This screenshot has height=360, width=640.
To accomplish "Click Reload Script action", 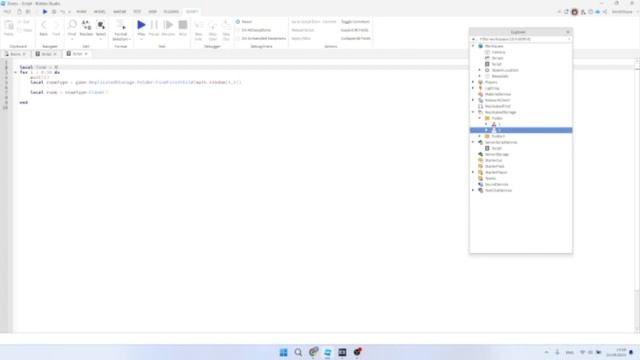I will tap(302, 30).
